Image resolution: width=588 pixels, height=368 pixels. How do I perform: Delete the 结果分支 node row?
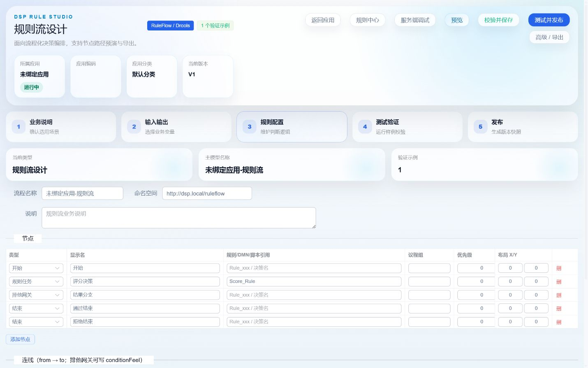click(559, 295)
